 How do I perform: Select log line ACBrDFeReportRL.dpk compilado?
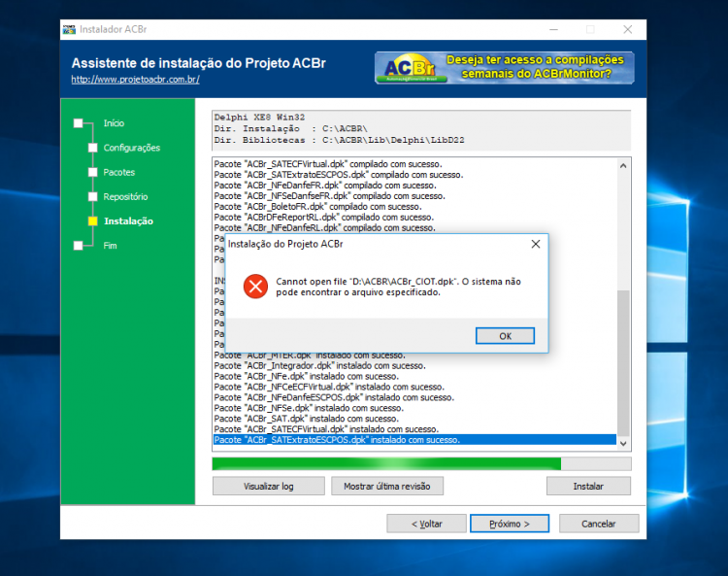(x=323, y=218)
